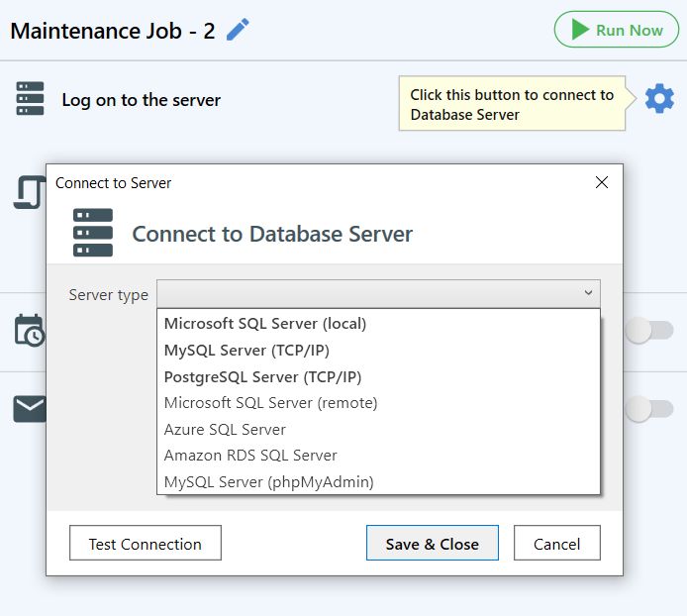This screenshot has height=616, width=687.
Task: Choose Azure SQL Server option
Action: point(225,430)
